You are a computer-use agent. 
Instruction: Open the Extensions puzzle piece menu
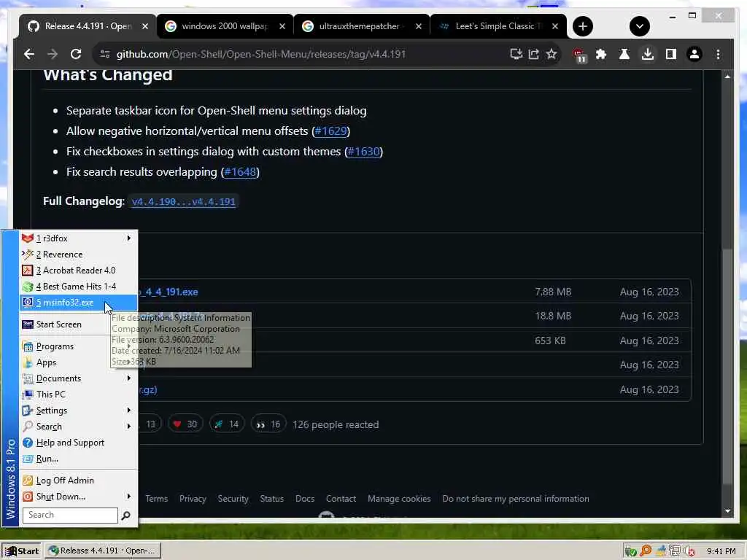pos(601,54)
